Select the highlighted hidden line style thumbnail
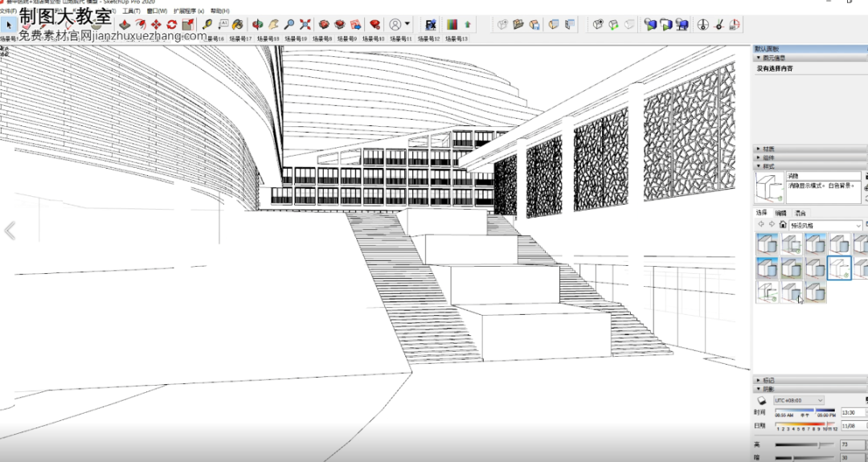Viewport: 868px width, 462px height. (x=839, y=268)
